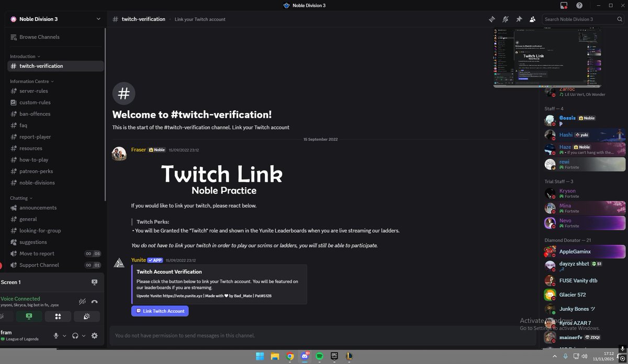Open the Activities shapes button

[58, 316]
